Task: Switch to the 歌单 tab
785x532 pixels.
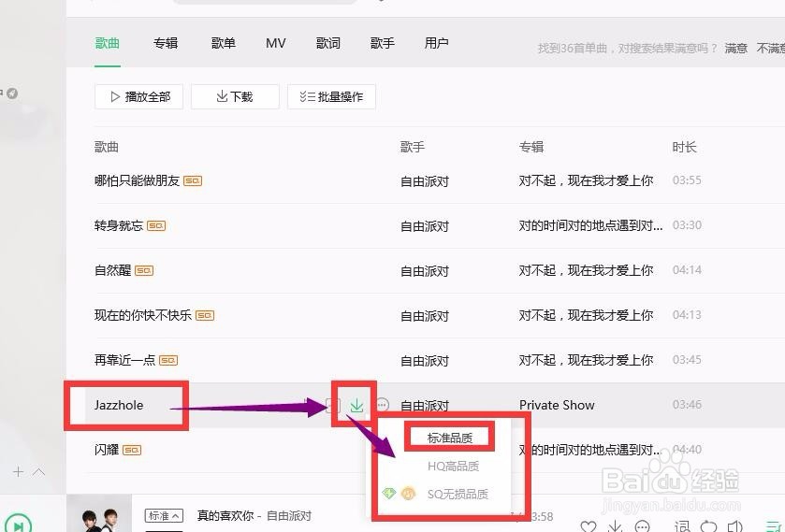Action: 224,44
